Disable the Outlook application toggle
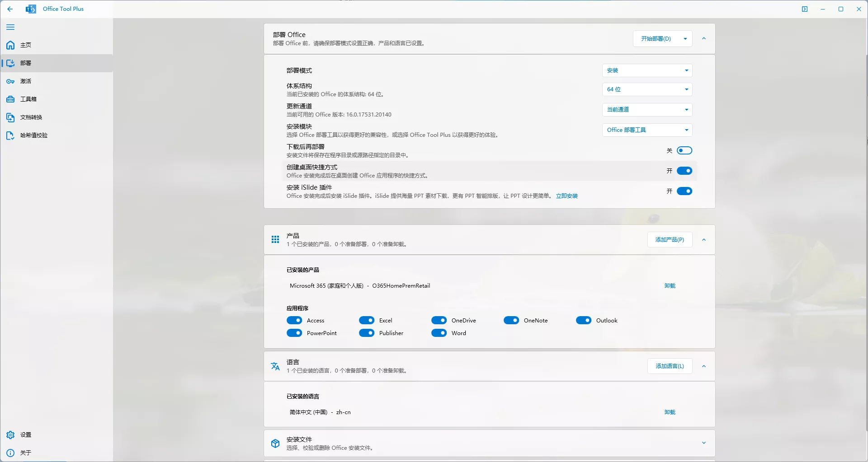This screenshot has height=462, width=868. 584,320
